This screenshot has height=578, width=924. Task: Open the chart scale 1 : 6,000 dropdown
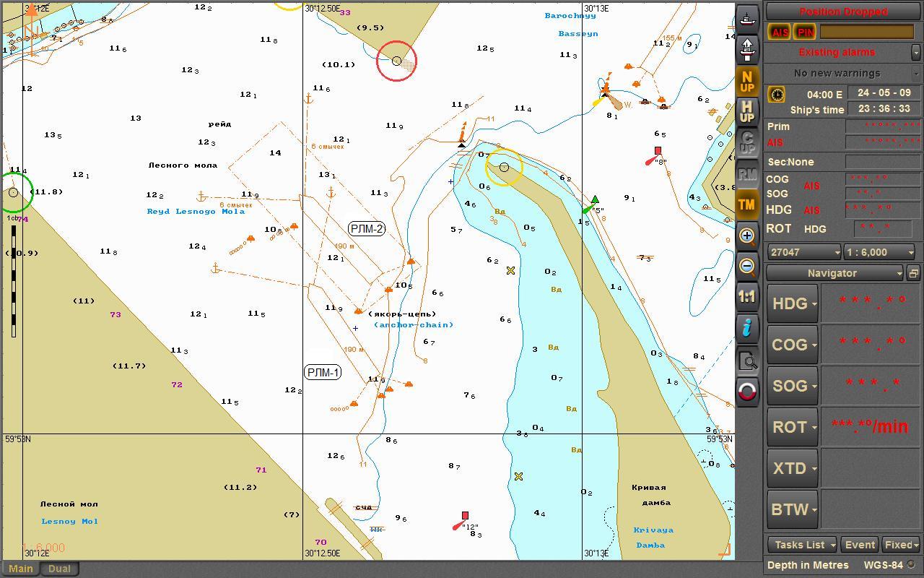click(880, 252)
